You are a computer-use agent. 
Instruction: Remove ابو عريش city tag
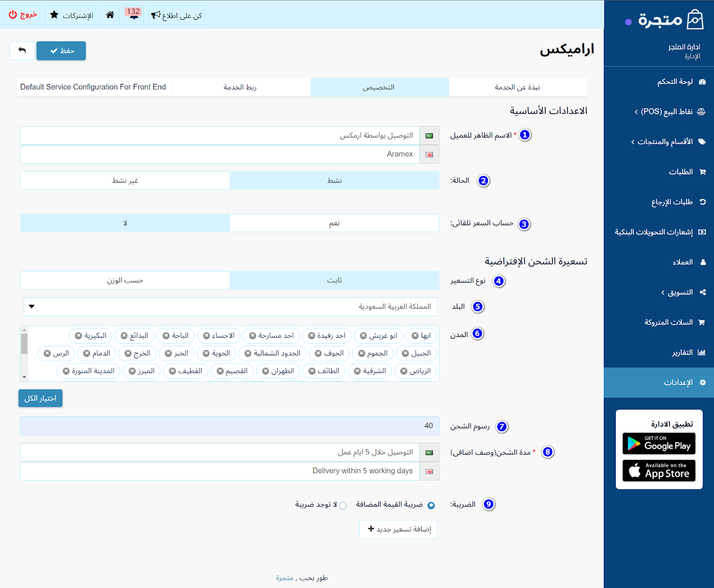363,335
